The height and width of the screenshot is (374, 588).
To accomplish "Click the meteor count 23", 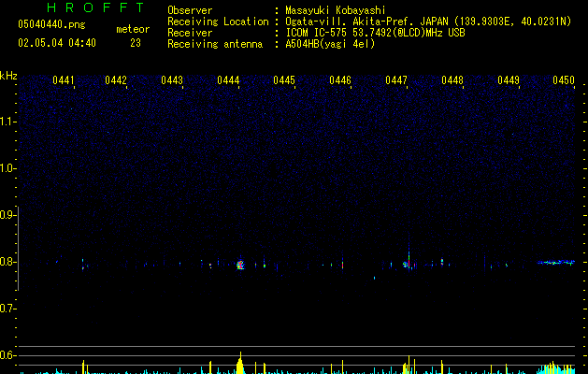I will (x=136, y=43).
